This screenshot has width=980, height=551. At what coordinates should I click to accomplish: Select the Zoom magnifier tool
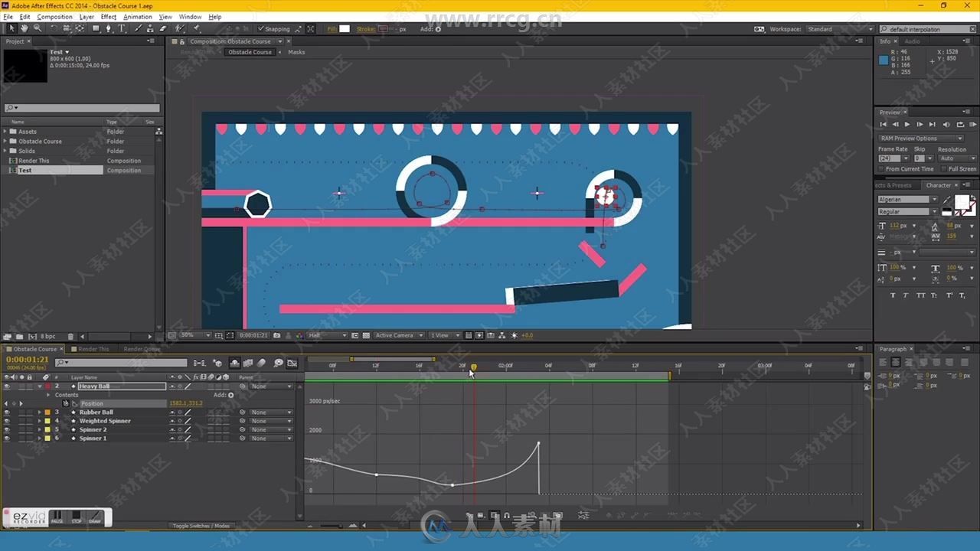(38, 28)
